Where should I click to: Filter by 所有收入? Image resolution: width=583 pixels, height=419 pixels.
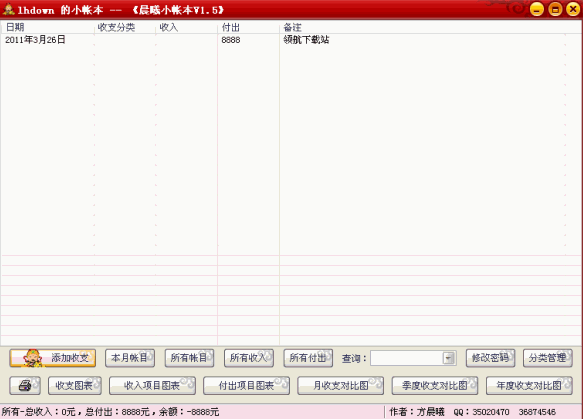tap(249, 358)
